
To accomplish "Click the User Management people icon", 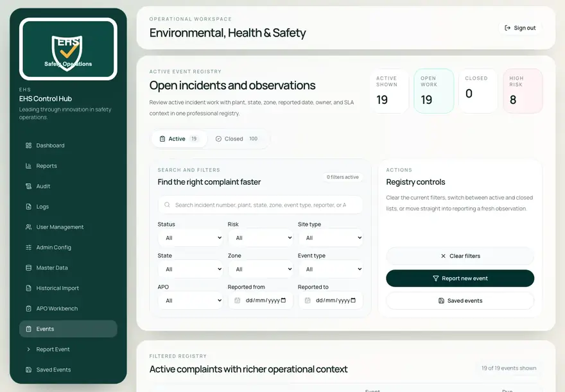I will click(28, 227).
